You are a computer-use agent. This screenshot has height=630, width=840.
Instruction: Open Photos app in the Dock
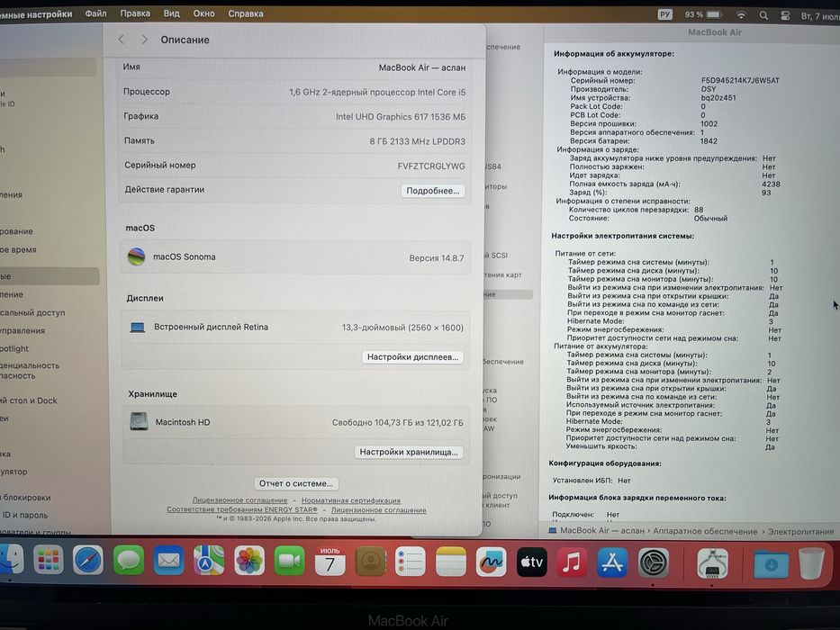click(249, 561)
